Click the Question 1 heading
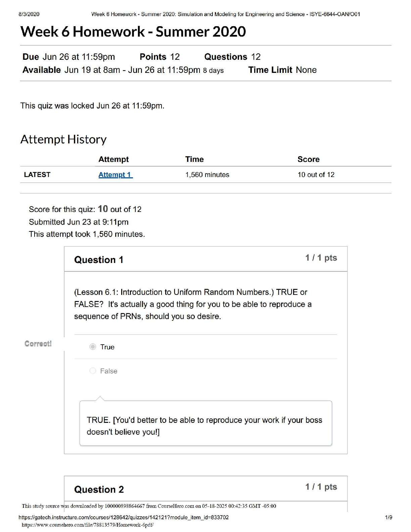The width and height of the screenshot is (411, 532). [x=99, y=260]
